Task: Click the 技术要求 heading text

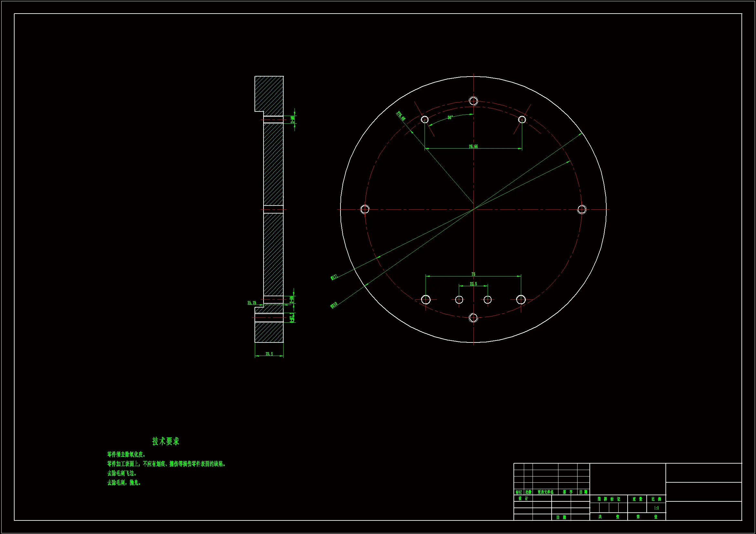Action: coord(166,441)
